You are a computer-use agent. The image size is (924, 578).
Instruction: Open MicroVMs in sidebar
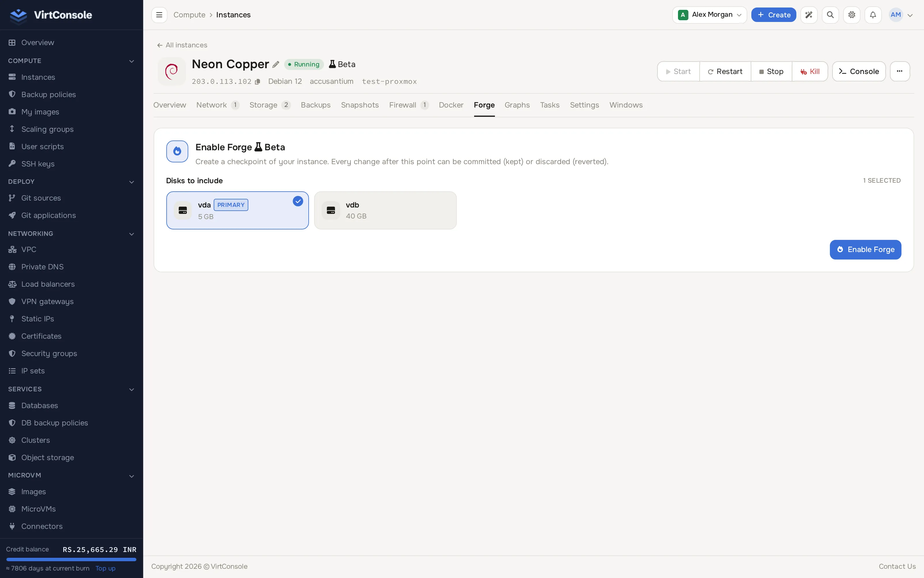coord(38,509)
